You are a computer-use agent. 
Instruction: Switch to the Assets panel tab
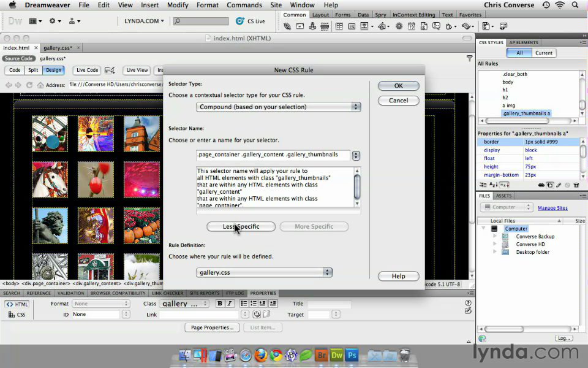pyautogui.click(x=503, y=196)
